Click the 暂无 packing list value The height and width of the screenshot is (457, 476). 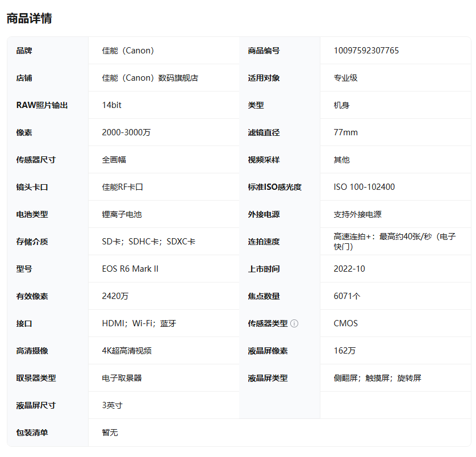110,433
